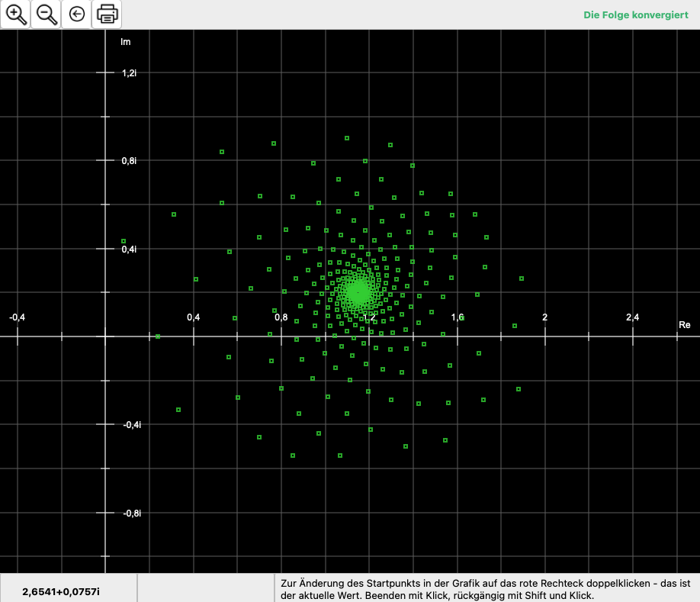This screenshot has height=602, width=700.
Task: Click the instruction text about the Startpunkt
Action: coord(485,588)
